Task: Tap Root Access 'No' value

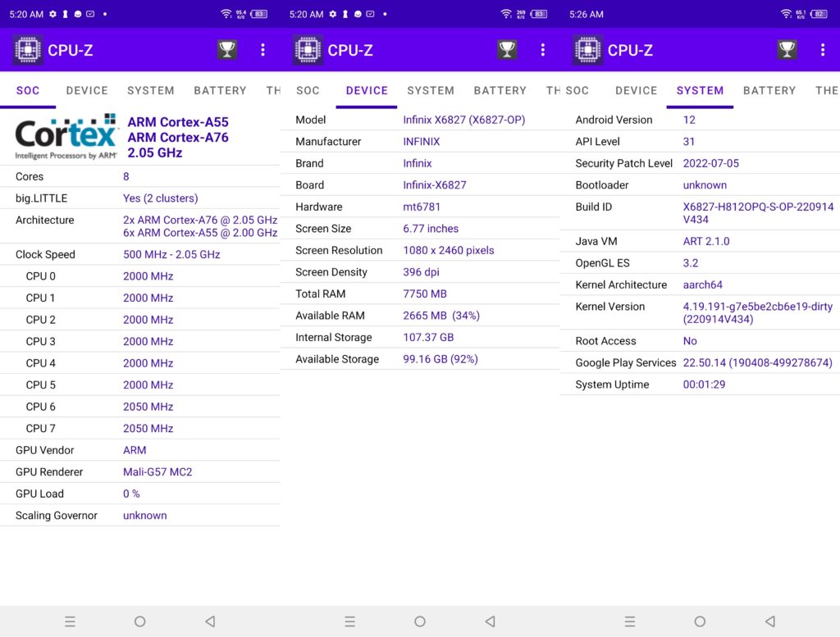Action: point(689,341)
